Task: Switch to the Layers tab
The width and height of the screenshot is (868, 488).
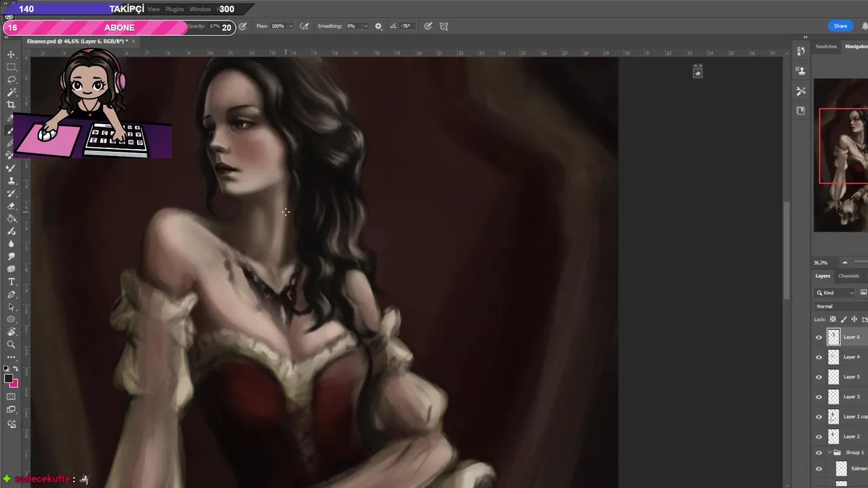Action: point(823,276)
